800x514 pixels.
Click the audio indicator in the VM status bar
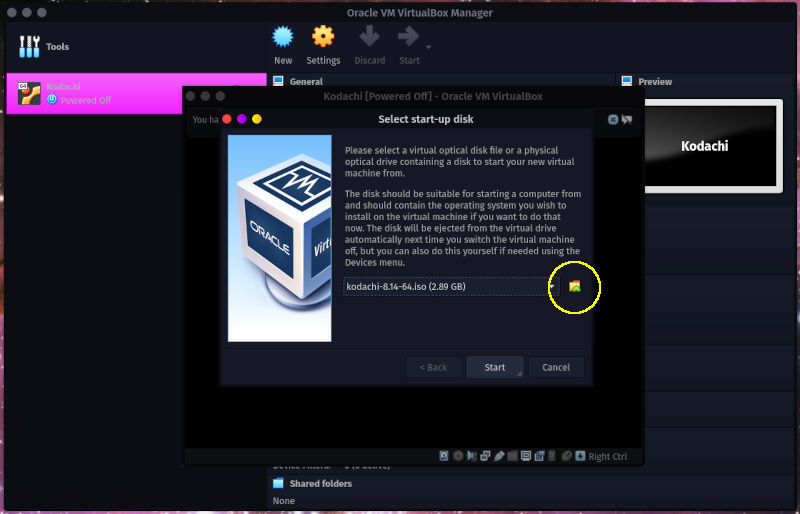coord(471,456)
